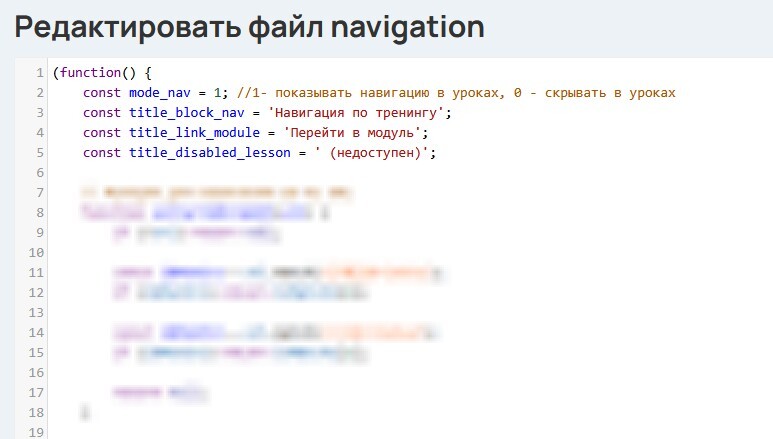Click line number 1 in the gutter

[39, 73]
